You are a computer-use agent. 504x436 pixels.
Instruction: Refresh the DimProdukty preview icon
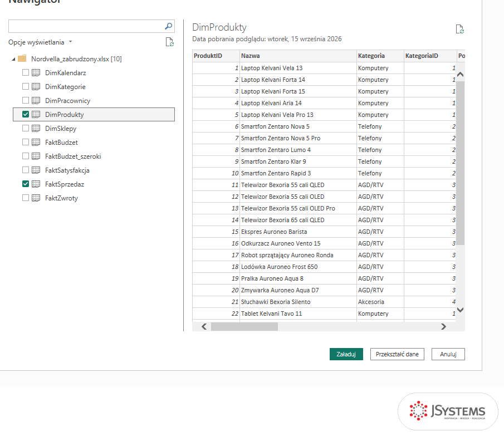pos(460,30)
